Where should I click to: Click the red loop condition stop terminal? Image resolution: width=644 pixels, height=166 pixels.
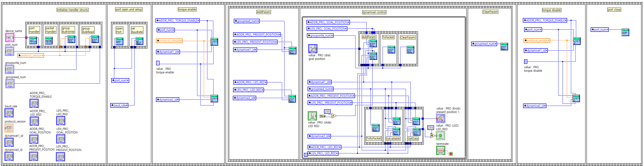[451, 154]
